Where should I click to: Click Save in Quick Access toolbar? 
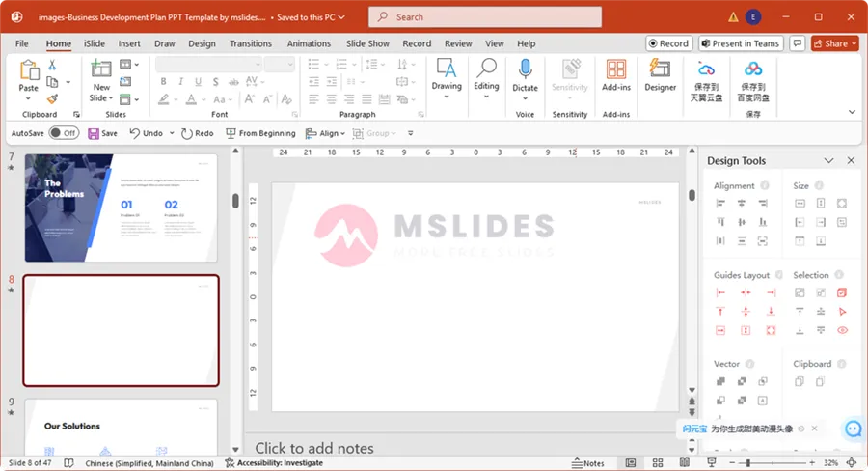point(102,133)
